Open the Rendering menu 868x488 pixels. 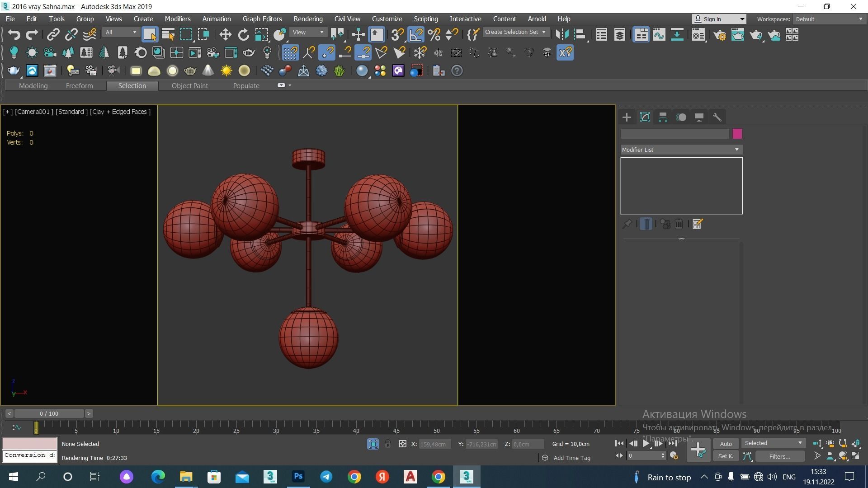click(x=308, y=19)
